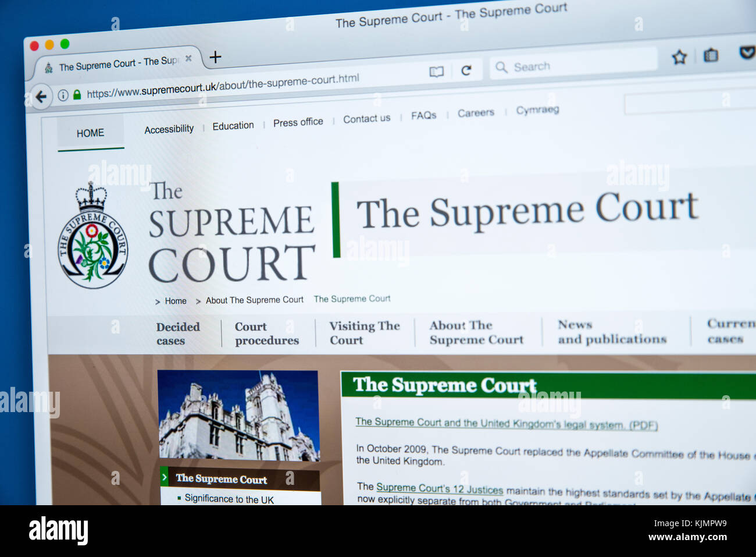The height and width of the screenshot is (557, 756).
Task: Open News and publications menu
Action: (x=612, y=332)
